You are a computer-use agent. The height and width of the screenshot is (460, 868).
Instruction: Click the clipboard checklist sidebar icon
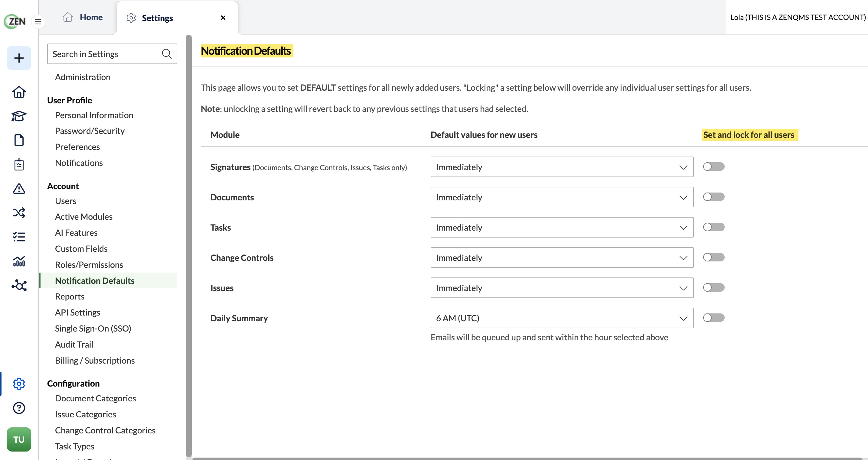tap(19, 164)
